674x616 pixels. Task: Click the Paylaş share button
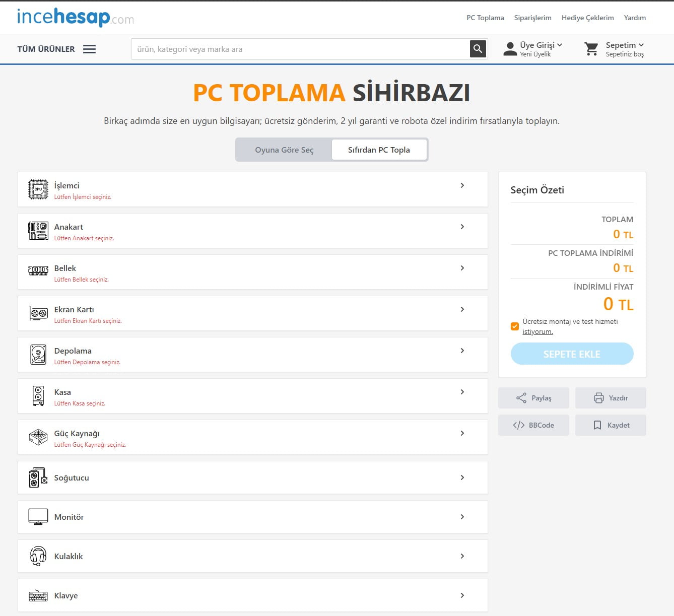tap(533, 398)
